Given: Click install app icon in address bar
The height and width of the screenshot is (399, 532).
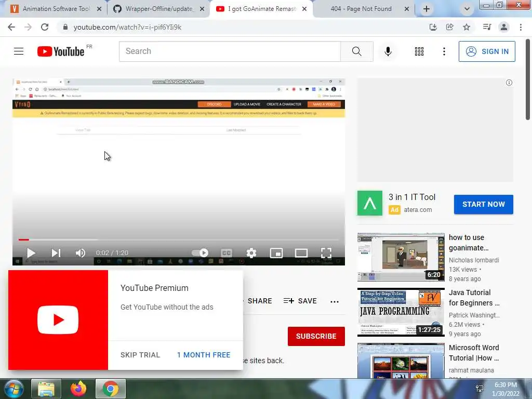Looking at the screenshot, I should point(433,27).
